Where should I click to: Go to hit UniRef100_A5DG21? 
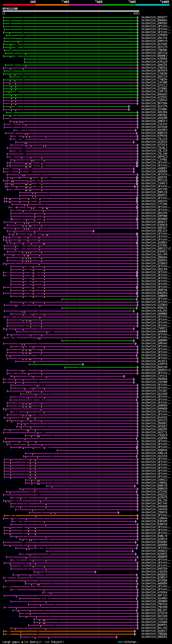coord(154,308)
